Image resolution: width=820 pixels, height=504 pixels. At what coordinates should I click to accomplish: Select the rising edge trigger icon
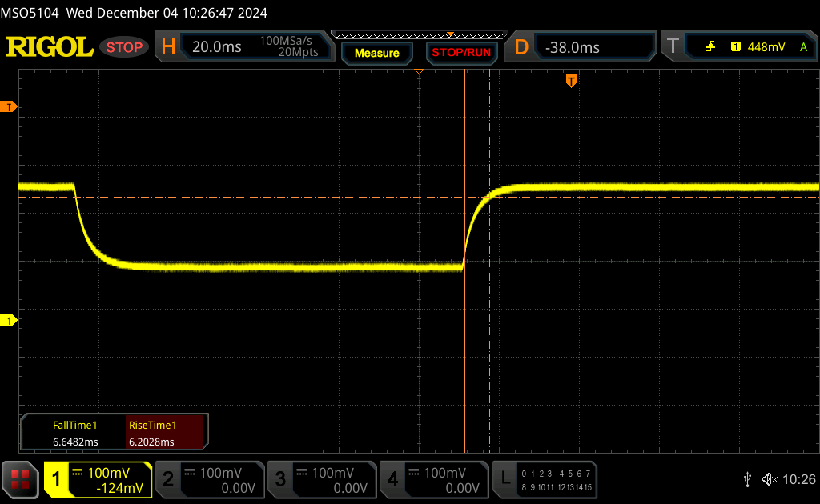pos(710,47)
